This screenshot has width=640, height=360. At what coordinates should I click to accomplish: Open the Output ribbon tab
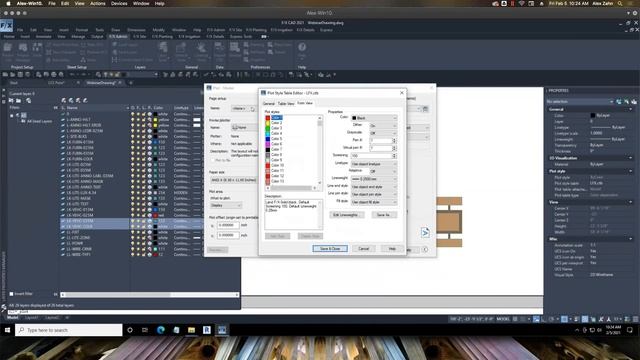[97, 36]
